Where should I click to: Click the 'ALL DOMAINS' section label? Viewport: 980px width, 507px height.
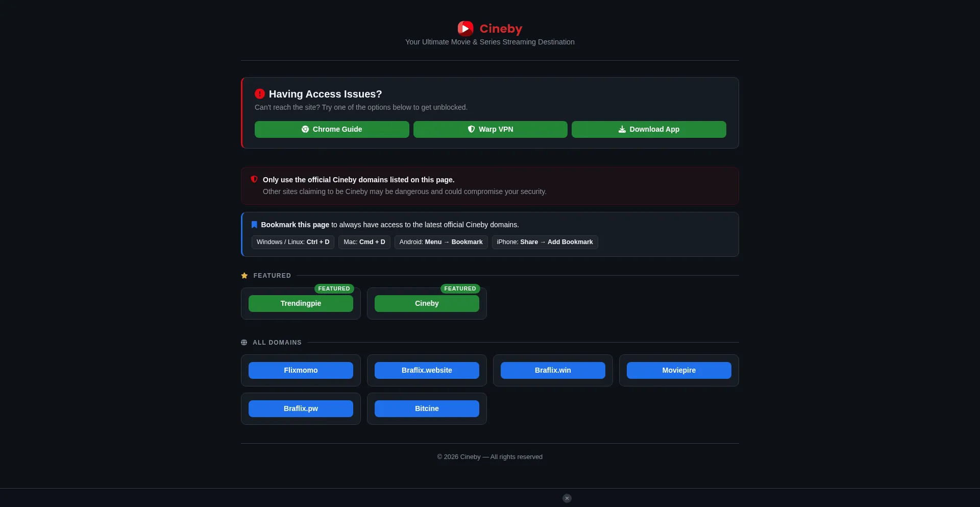pos(277,343)
